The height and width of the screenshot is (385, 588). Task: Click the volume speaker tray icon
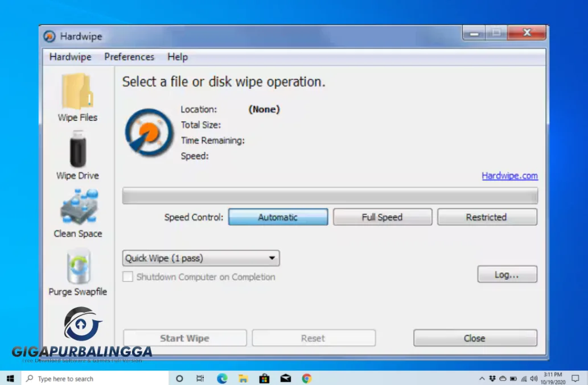(534, 379)
